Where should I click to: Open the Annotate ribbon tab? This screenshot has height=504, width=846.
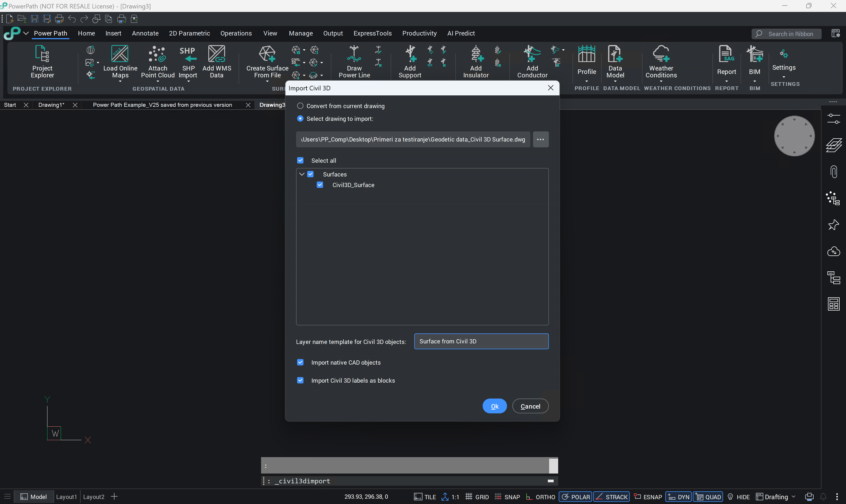pyautogui.click(x=145, y=33)
